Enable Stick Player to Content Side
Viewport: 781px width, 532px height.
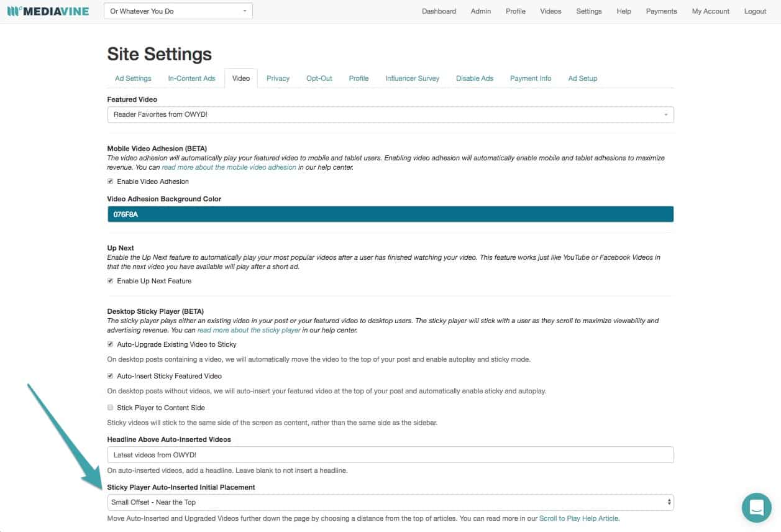click(x=111, y=408)
